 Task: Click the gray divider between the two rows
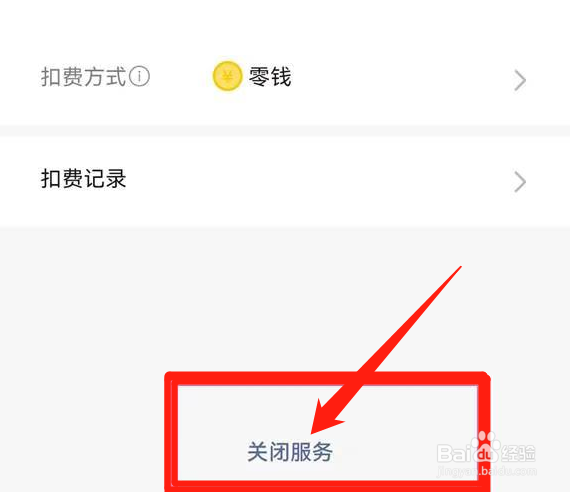coord(285,131)
